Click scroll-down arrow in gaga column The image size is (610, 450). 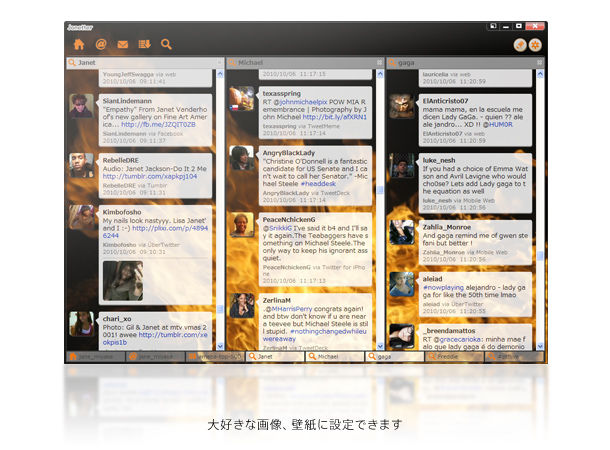(x=540, y=346)
